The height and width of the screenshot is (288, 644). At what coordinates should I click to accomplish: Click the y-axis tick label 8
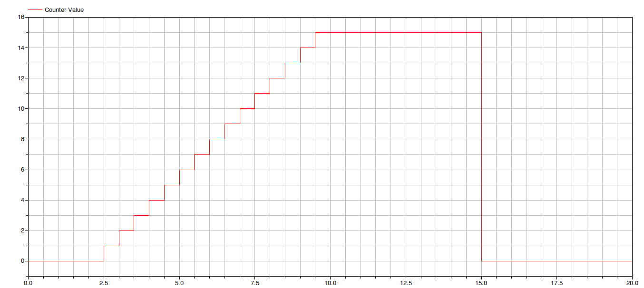(22, 139)
